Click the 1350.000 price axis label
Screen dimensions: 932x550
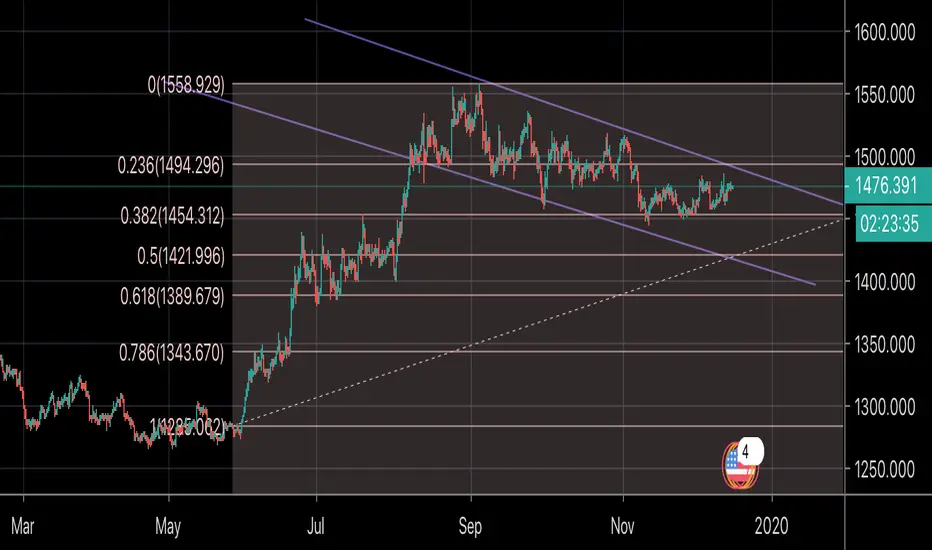click(x=884, y=344)
